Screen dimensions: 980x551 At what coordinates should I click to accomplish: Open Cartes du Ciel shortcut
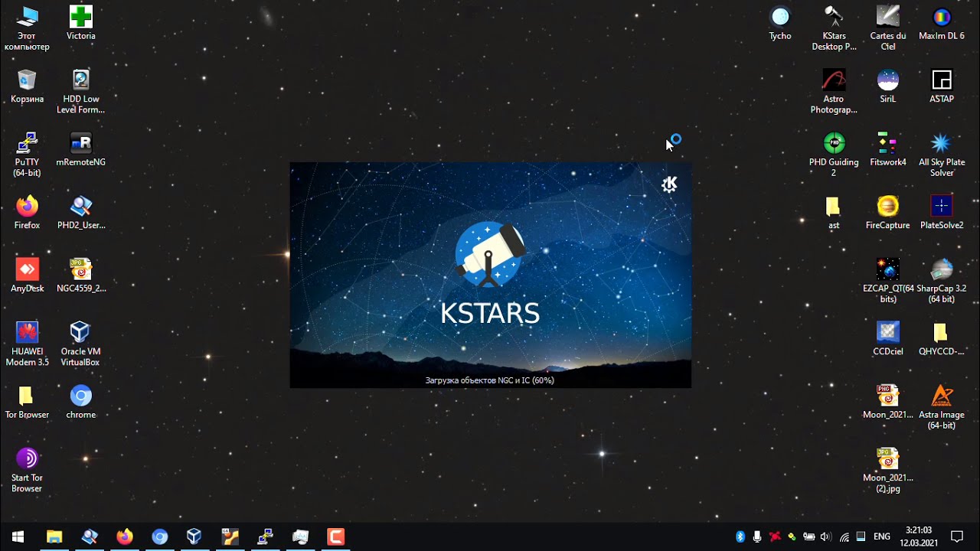pyautogui.click(x=888, y=29)
